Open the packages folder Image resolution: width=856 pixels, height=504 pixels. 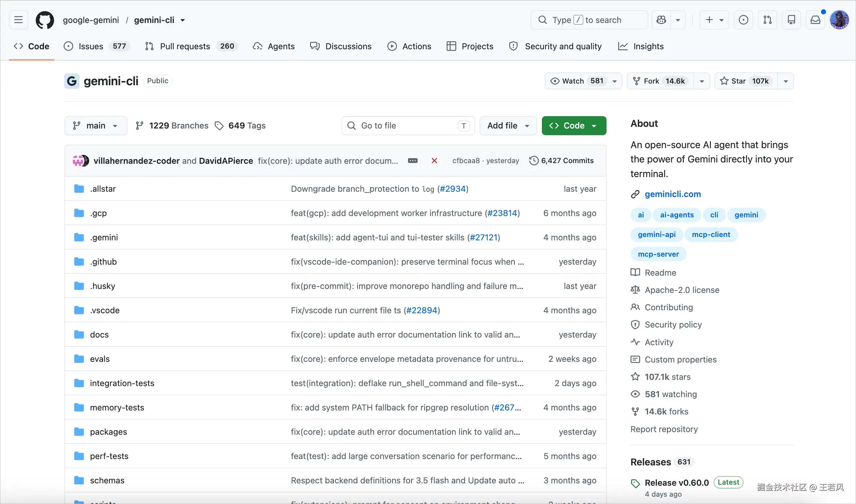click(x=108, y=432)
